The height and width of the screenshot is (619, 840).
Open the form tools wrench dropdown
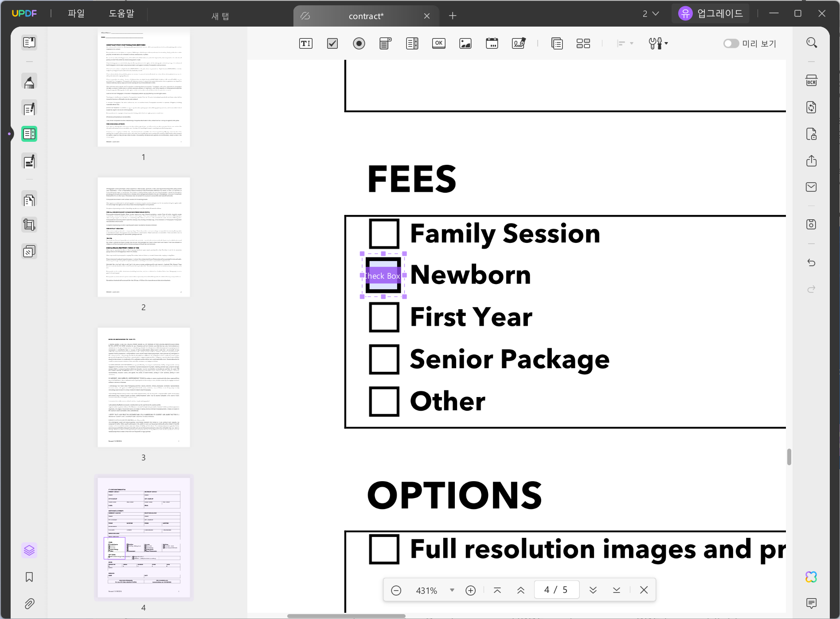[x=658, y=43]
